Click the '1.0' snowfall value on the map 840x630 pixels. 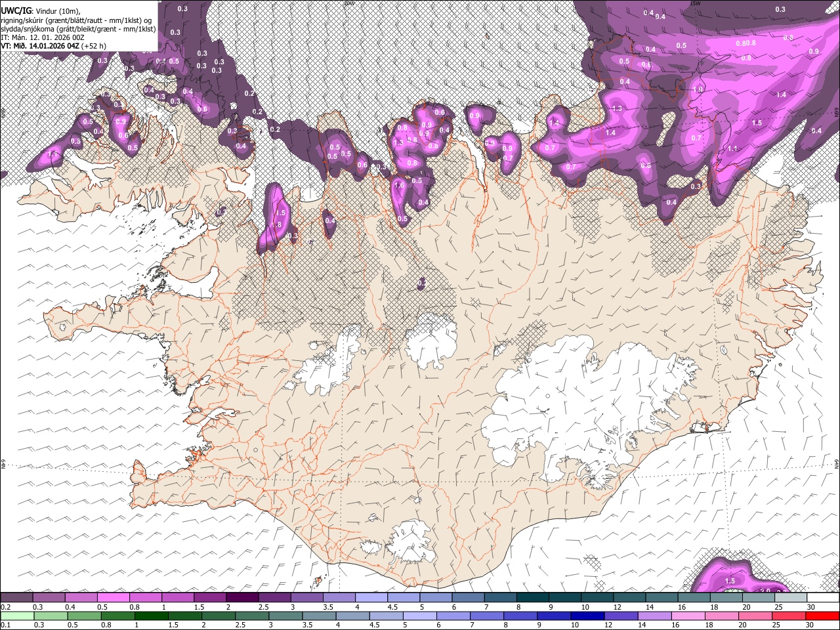point(698,89)
